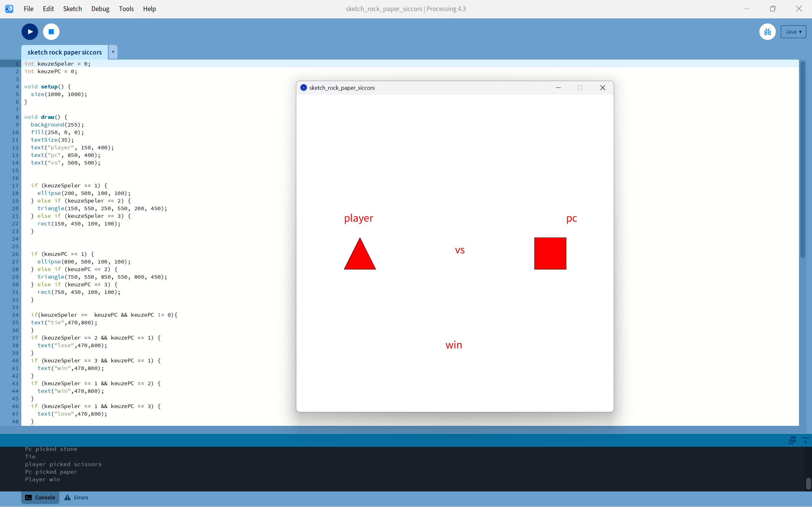Switch to the Console panel

click(x=40, y=497)
